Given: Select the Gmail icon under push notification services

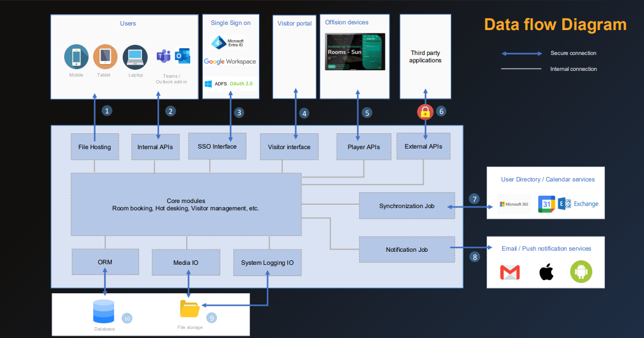Looking at the screenshot, I should coord(510,272).
